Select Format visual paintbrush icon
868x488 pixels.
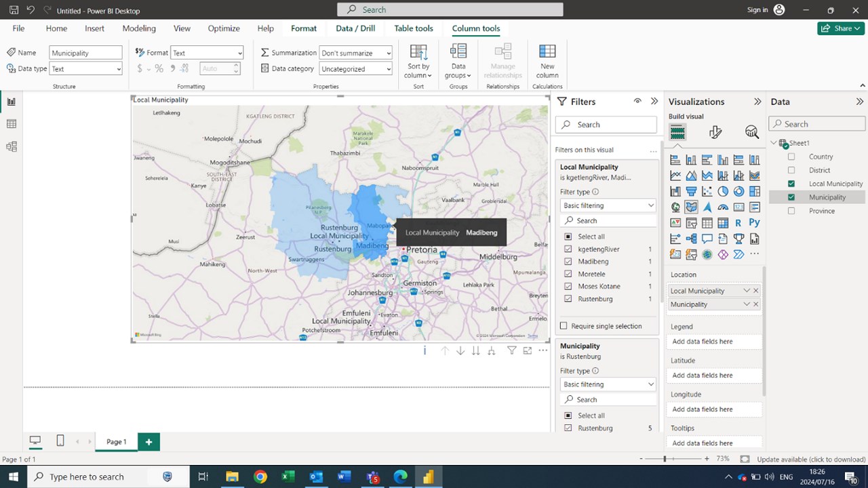pos(715,132)
